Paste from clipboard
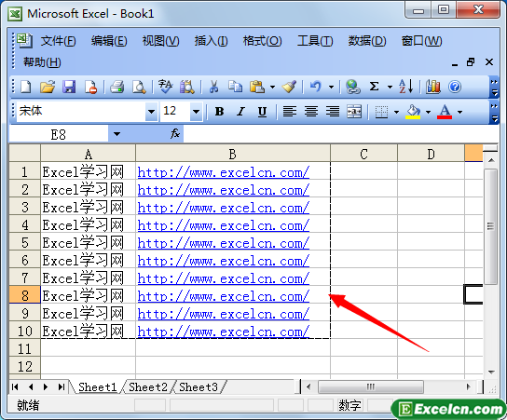Image resolution: width=507 pixels, height=420 pixels. pos(257,87)
